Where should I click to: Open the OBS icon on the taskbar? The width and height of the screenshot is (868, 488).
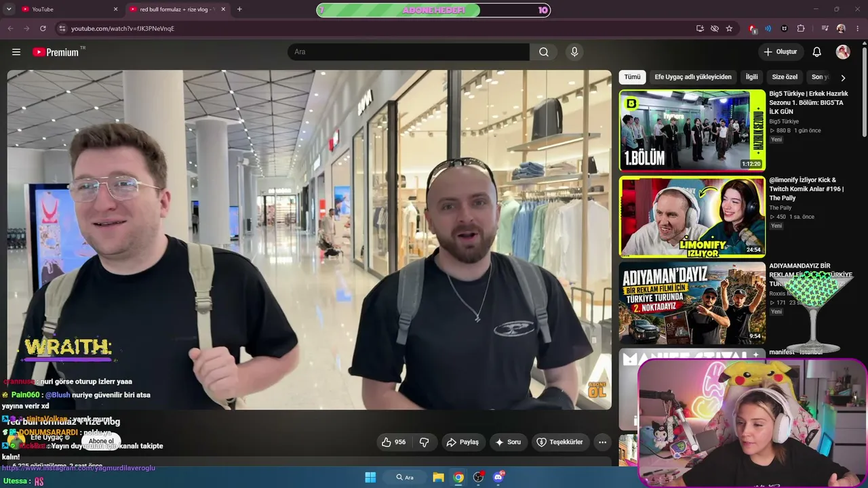[x=479, y=477]
